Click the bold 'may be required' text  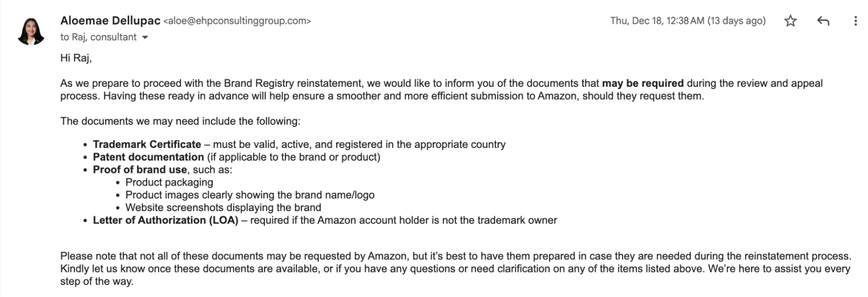coord(642,83)
